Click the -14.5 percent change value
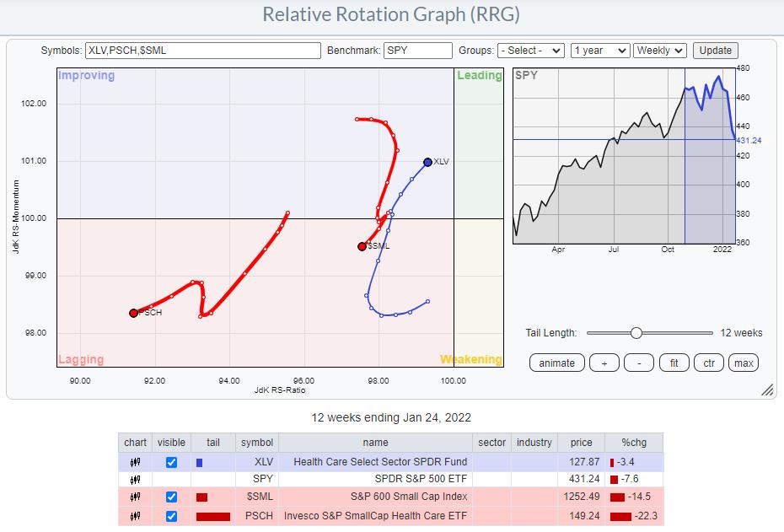The height and width of the screenshot is (532, 784). pos(640,497)
